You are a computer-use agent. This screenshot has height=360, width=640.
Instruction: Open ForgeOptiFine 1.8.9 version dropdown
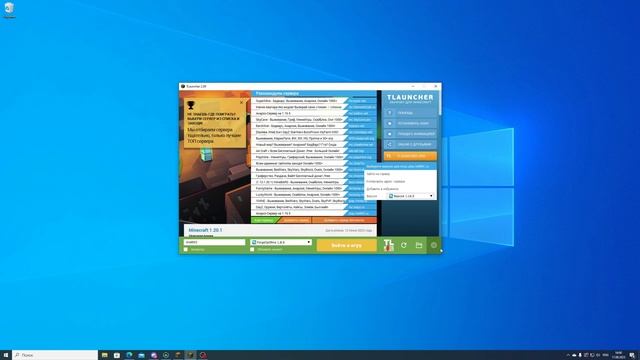pos(281,242)
